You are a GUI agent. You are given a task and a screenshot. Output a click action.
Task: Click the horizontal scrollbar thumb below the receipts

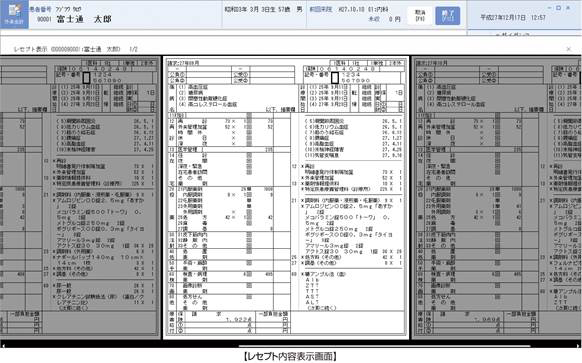pyautogui.click(x=384, y=346)
